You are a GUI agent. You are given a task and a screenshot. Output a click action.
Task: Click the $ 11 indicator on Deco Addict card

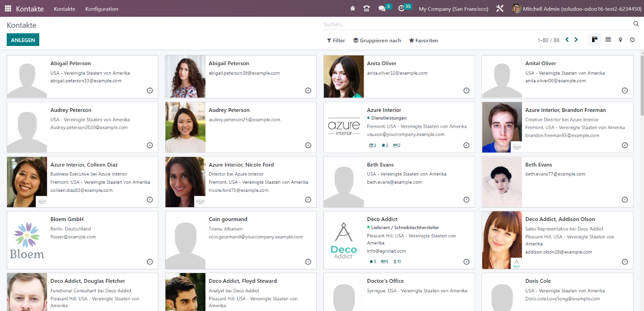click(x=397, y=262)
